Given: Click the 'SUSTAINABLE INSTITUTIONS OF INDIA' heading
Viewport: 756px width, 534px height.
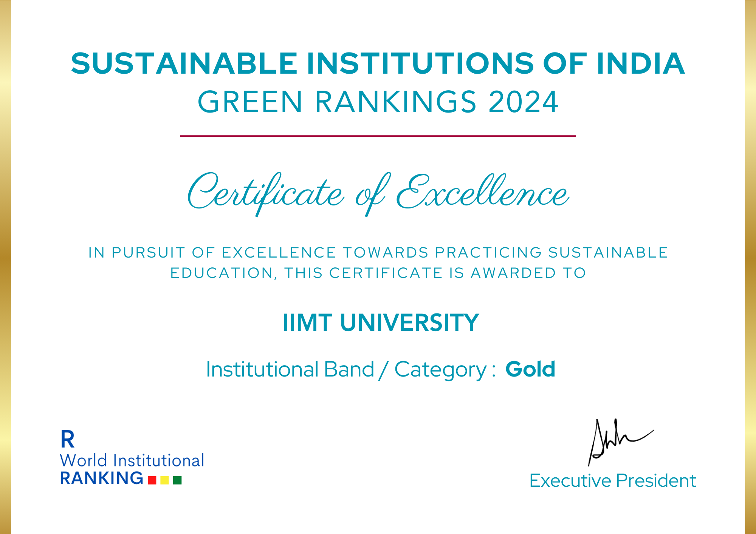Looking at the screenshot, I should [x=378, y=63].
